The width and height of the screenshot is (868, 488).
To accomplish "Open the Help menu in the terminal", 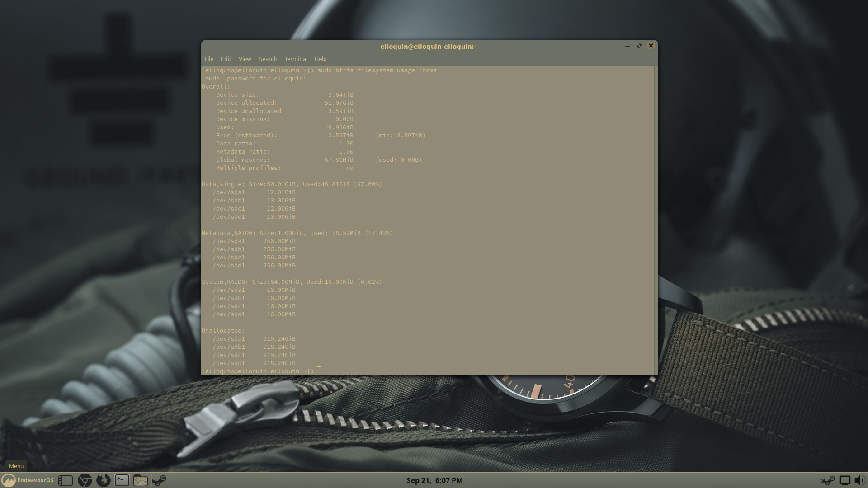I will 320,59.
